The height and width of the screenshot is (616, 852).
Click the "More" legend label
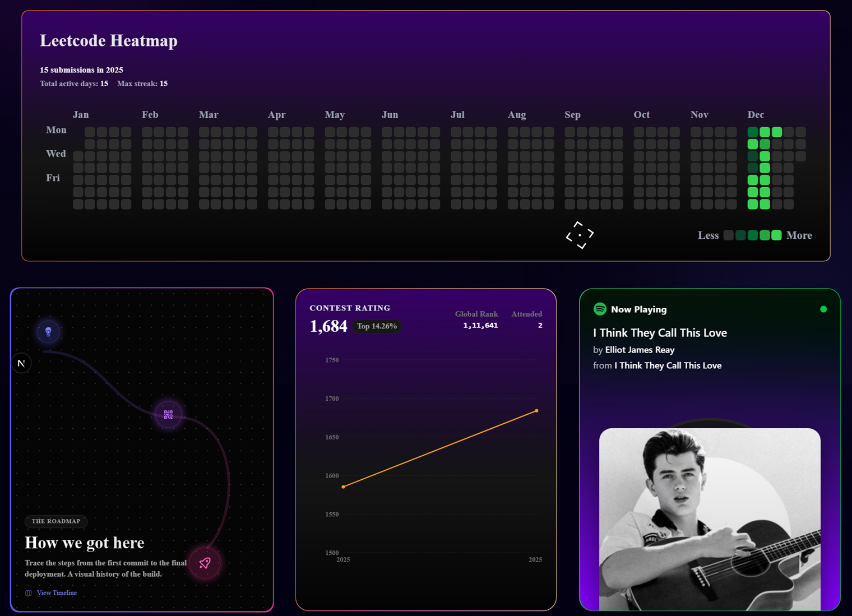point(799,235)
